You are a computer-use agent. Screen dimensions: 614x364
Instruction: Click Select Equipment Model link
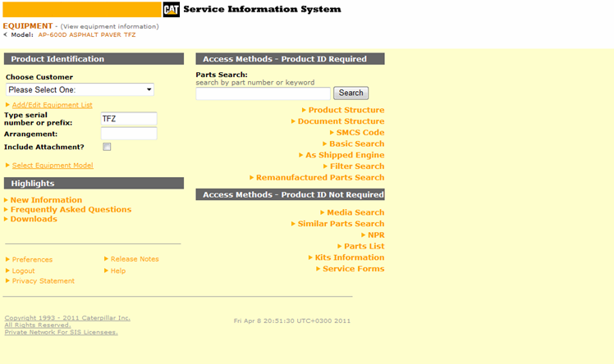pos(53,166)
